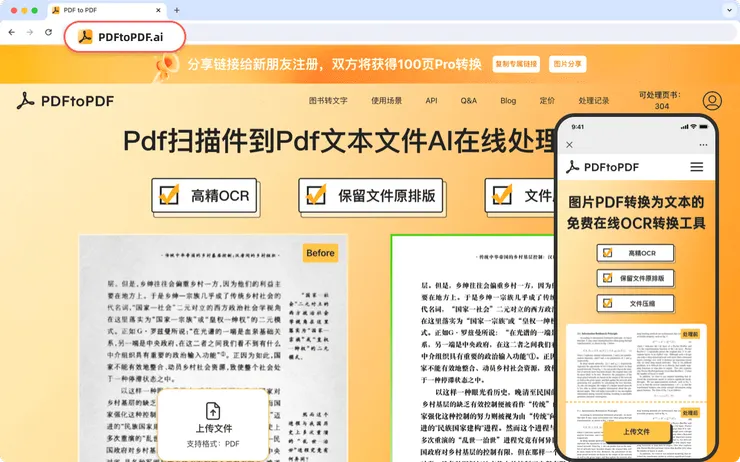This screenshot has height=462, width=740.
Task: Click the Wi-Fi icon in phone status bar
Action: (693, 126)
